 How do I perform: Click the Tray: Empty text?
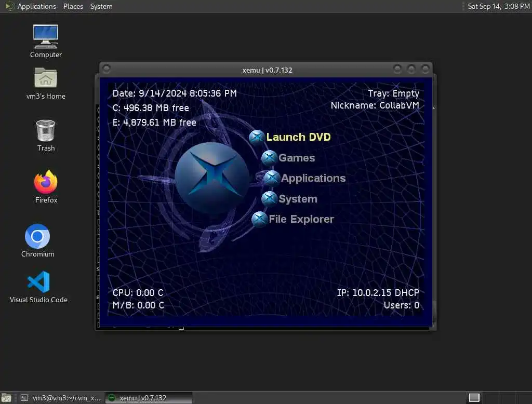tap(394, 93)
